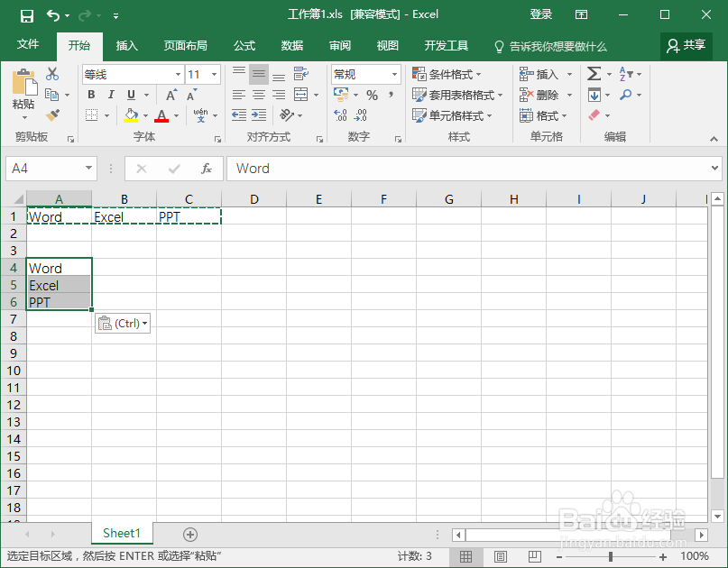Increase decimal places
Image resolution: width=728 pixels, height=568 pixels.
340,115
